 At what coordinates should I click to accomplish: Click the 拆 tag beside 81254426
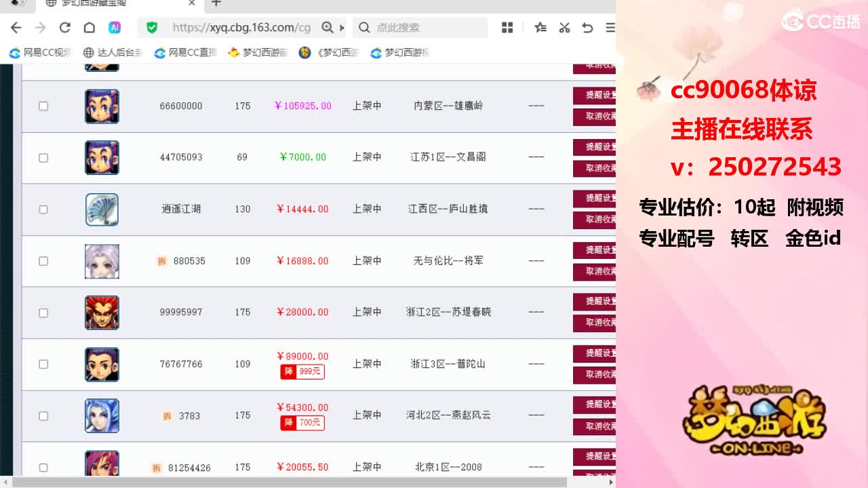(157, 468)
